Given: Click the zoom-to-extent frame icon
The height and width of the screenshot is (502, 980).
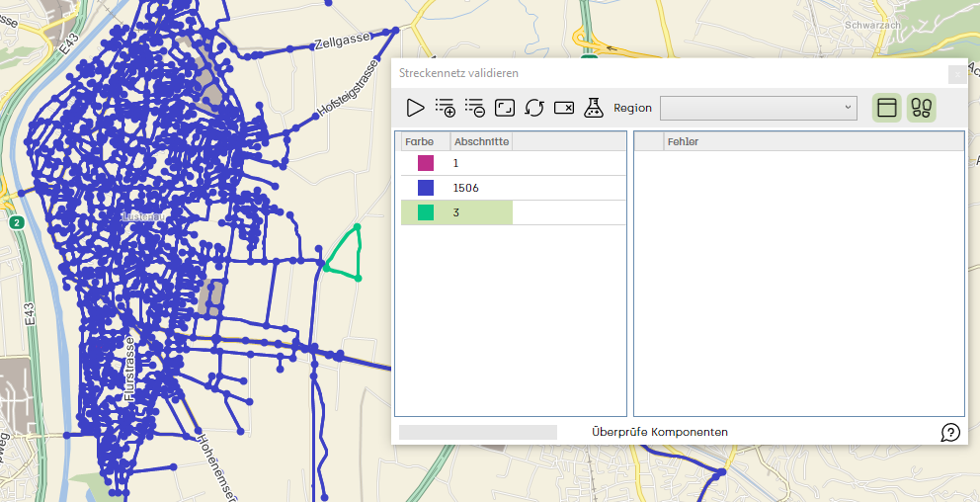Looking at the screenshot, I should point(505,108).
